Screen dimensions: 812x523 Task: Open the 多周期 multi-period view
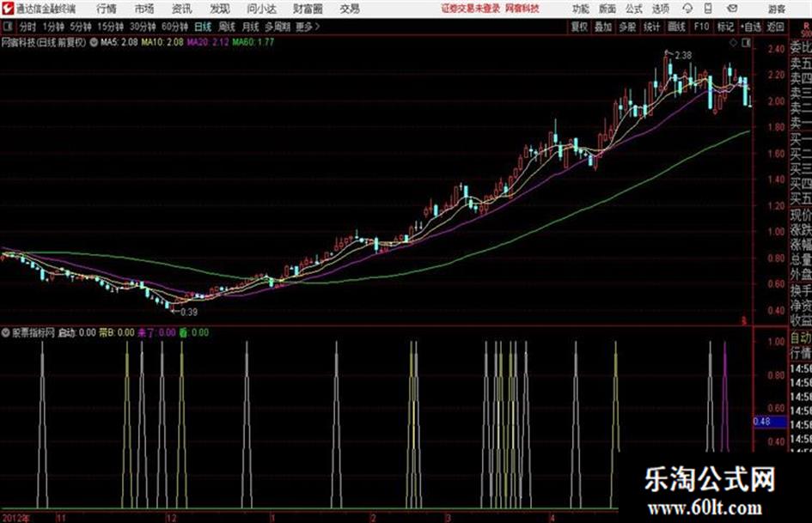[x=278, y=27]
